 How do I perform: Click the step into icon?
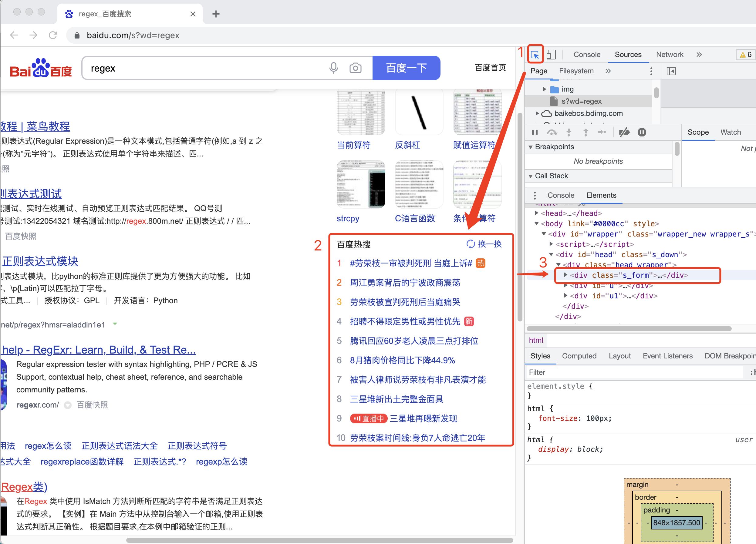click(569, 133)
